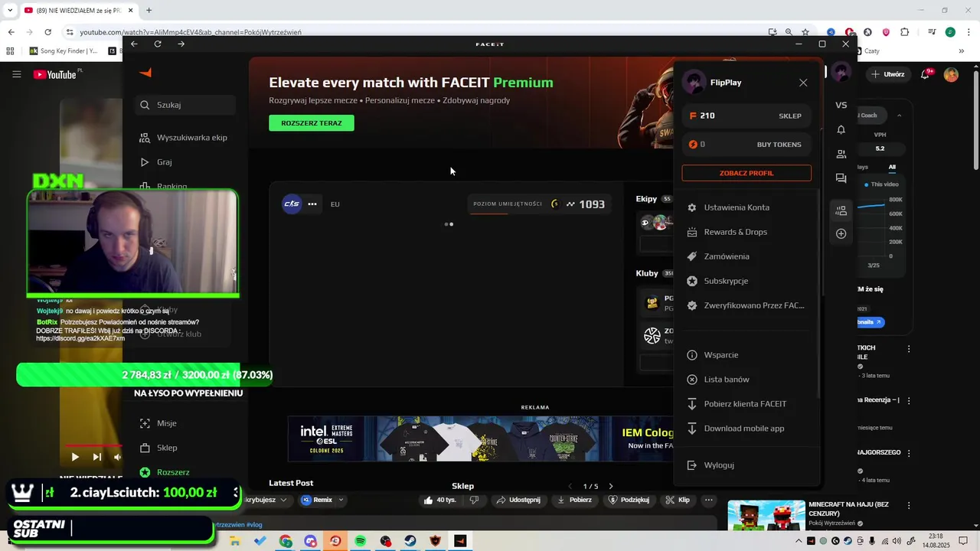Open Zweryfikowano Przez FACEIT menu entry
Screen dimensions: 980x551
[746, 305]
